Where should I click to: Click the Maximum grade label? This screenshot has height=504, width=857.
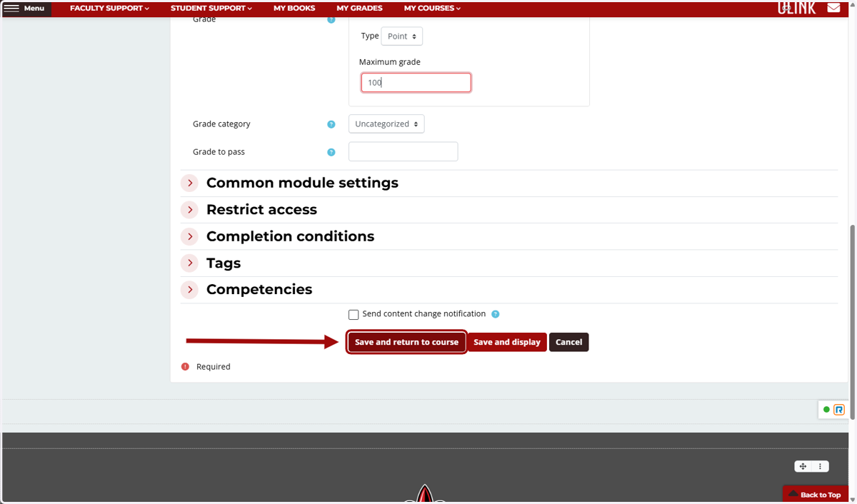390,62
